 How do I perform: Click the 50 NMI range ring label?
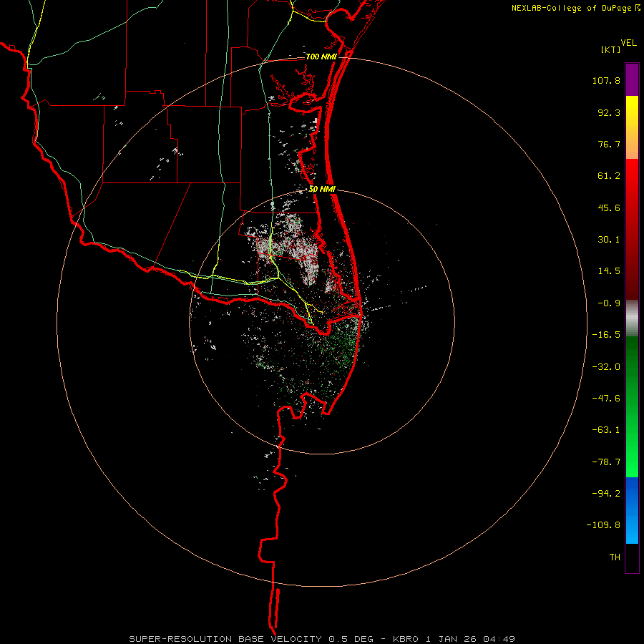(322, 190)
